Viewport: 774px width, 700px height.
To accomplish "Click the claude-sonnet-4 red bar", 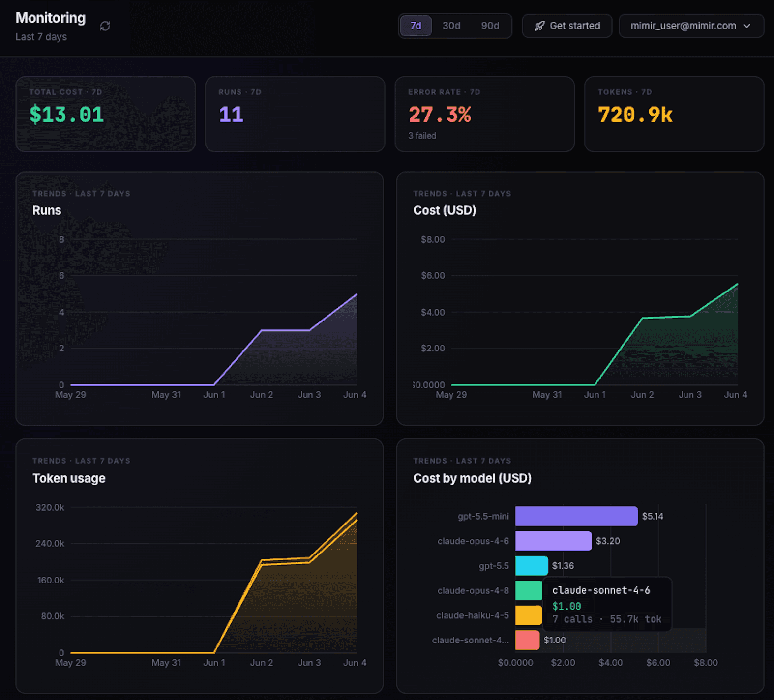I will pyautogui.click(x=527, y=640).
